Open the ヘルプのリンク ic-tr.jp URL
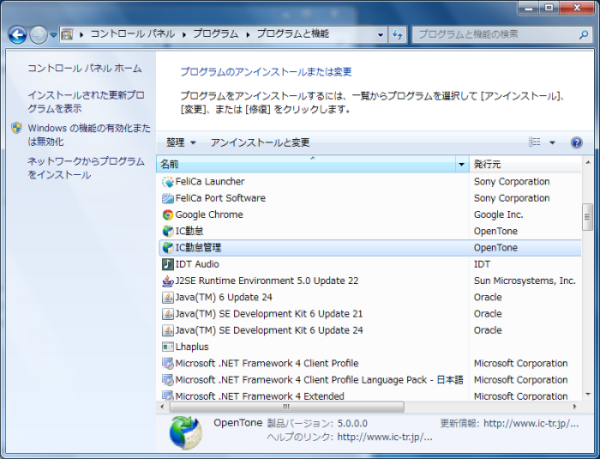The width and height of the screenshot is (600, 459). tap(385, 437)
